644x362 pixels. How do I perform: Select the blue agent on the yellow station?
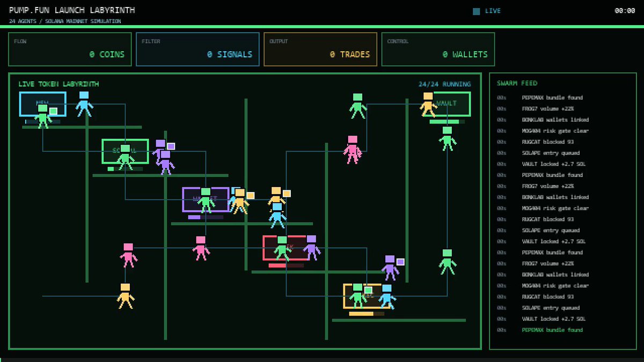386,297
